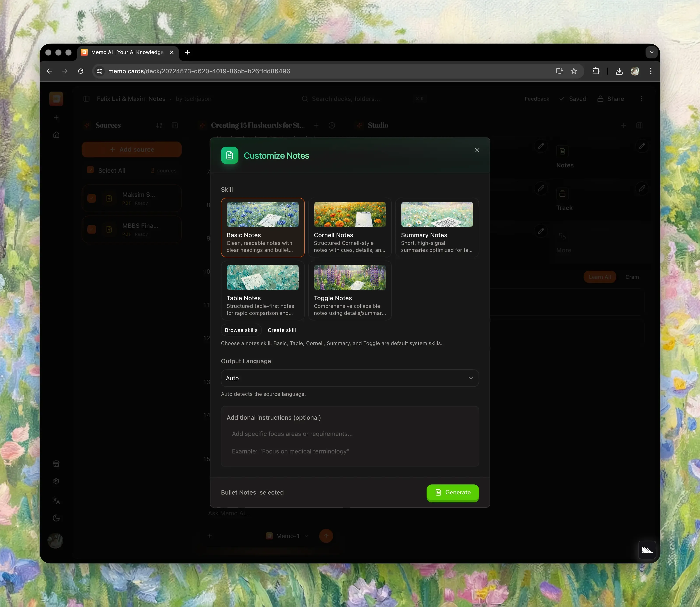Bookmark this page with the star icon

pos(574,71)
